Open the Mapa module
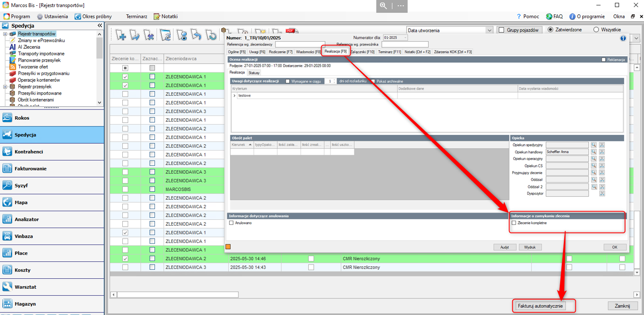This screenshot has width=644, height=315. coord(52,202)
